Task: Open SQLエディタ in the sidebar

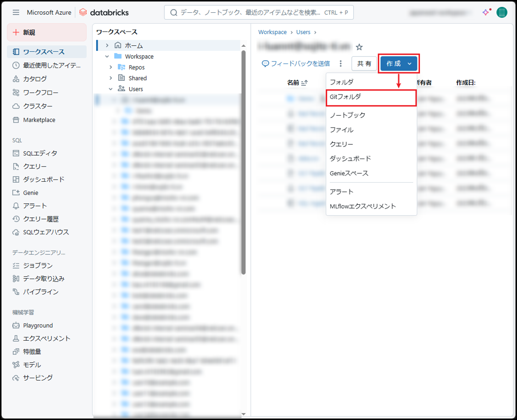Action: tap(47, 153)
